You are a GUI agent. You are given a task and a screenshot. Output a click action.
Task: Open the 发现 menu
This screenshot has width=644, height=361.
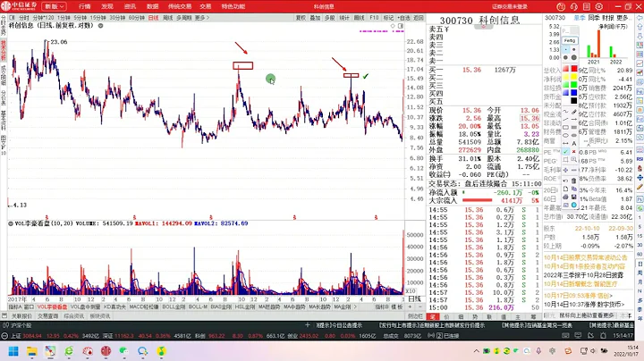(x=107, y=6)
